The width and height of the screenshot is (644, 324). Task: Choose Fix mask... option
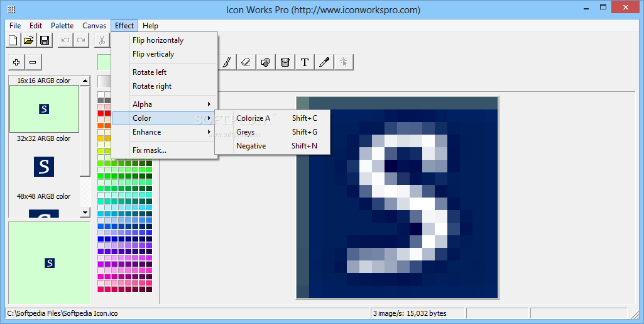164,150
